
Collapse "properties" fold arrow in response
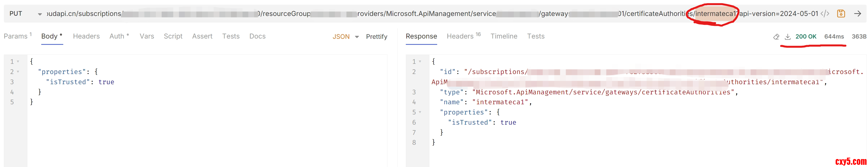(420, 112)
